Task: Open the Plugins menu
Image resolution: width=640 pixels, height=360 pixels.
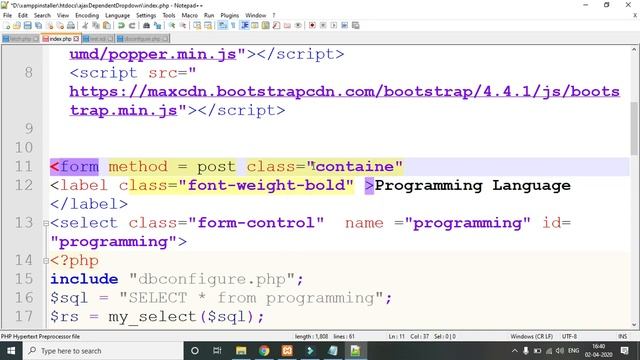Action: (x=229, y=16)
